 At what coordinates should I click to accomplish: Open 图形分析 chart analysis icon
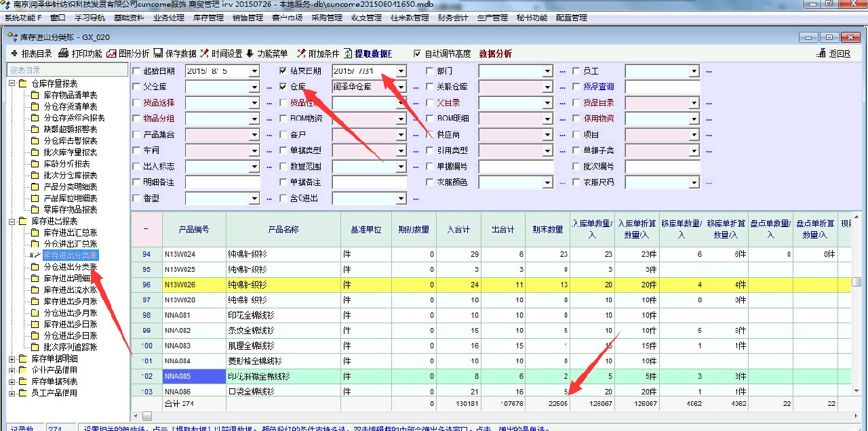(112, 54)
